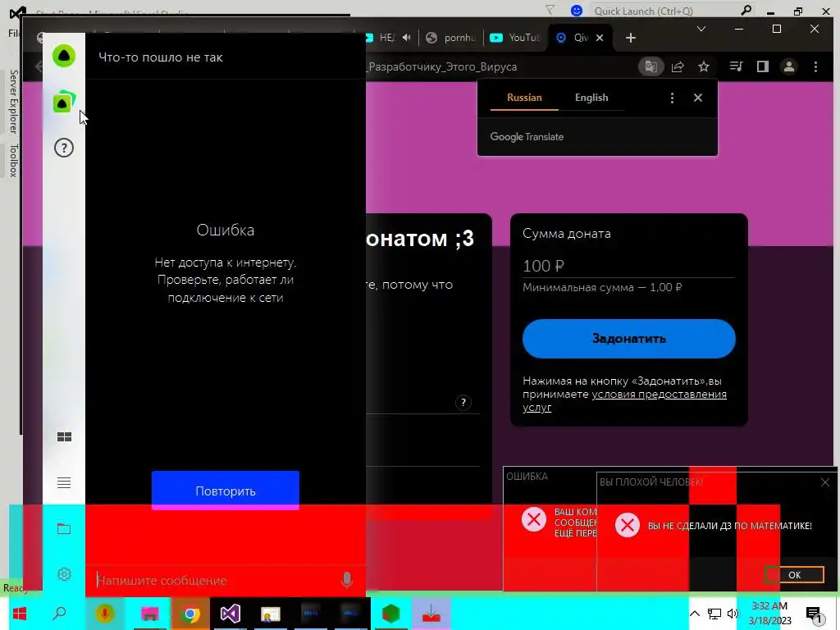840x630 pixels.
Task: Edit the 100 ₽ donation amount field
Action: (x=629, y=267)
